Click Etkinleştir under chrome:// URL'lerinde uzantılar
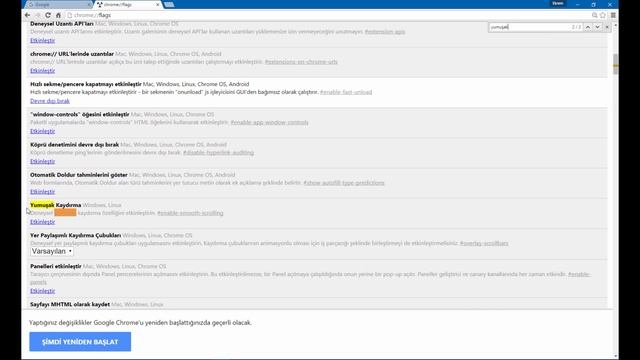Viewport: 640px width, 360px height. coord(42,71)
